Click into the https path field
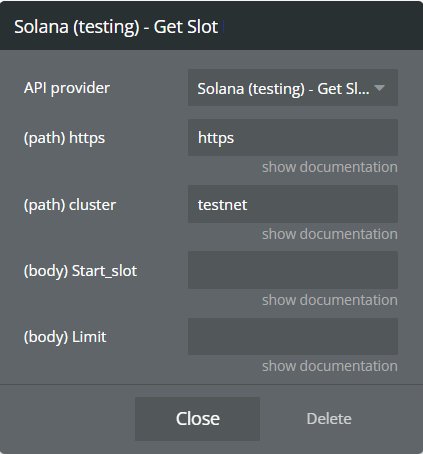 (293, 137)
